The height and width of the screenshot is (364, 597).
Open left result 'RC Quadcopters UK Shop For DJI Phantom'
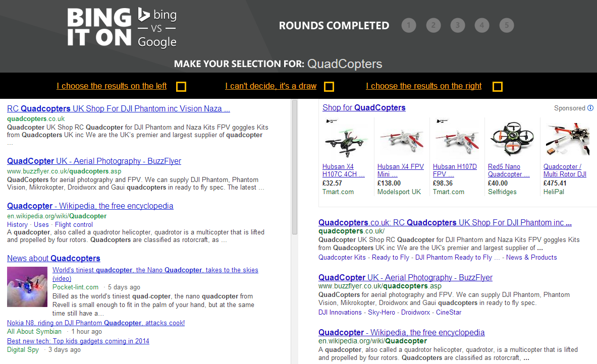click(x=119, y=109)
